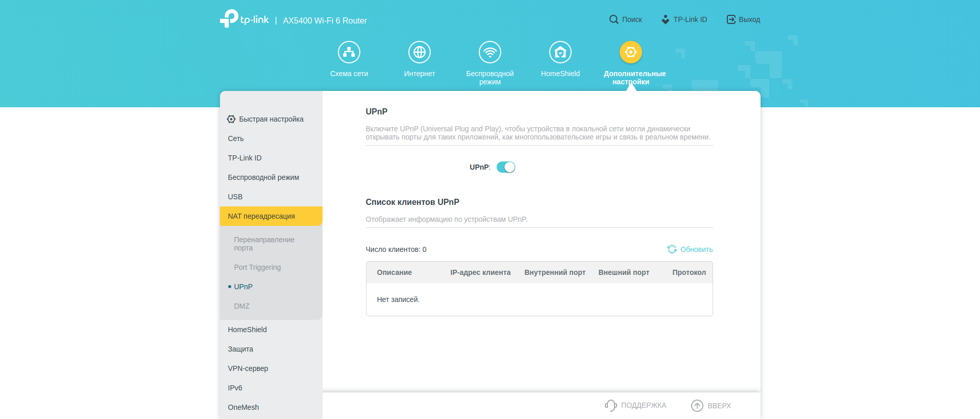
Task: Collapse the NAT переадресация sidebar section
Action: (261, 216)
